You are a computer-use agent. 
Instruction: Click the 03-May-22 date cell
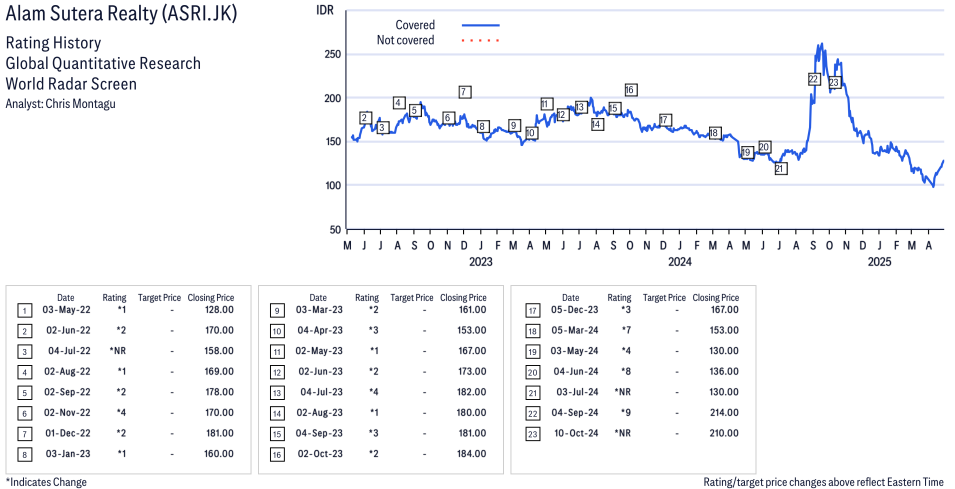pyautogui.click(x=66, y=310)
